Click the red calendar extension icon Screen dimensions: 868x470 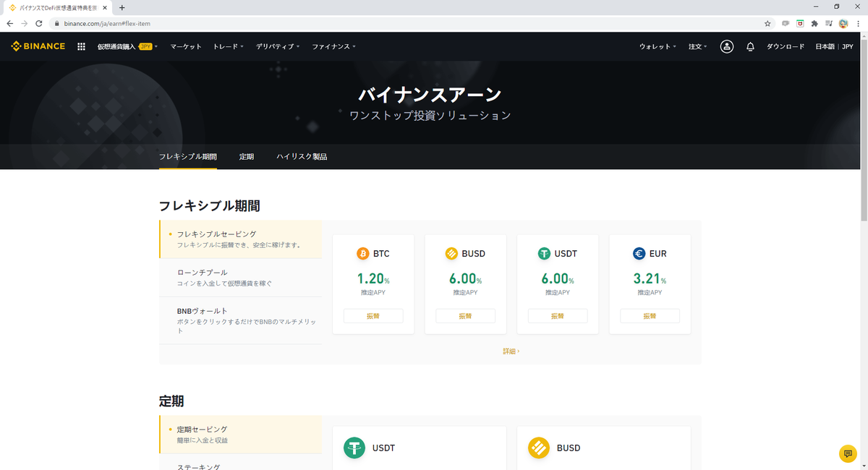(800, 23)
